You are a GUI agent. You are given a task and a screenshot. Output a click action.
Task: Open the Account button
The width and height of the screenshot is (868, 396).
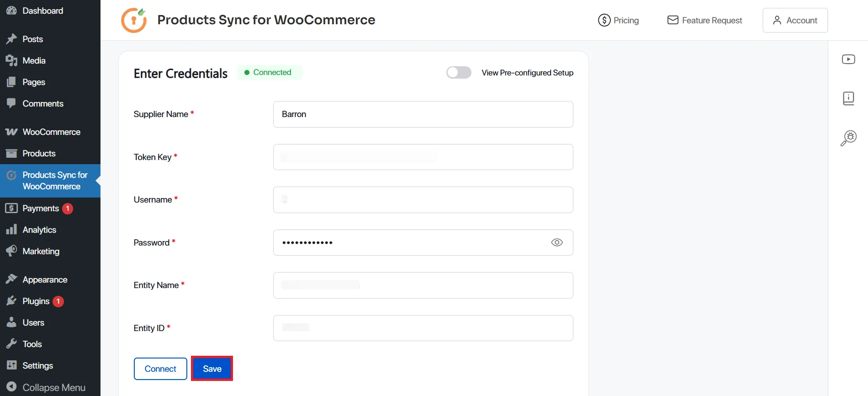(795, 20)
